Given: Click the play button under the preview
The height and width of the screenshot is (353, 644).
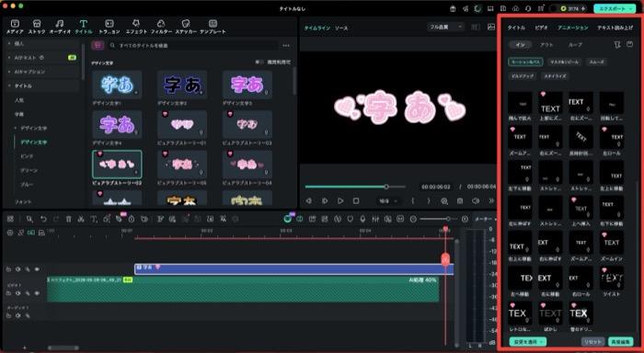Looking at the screenshot, I should click(x=340, y=200).
